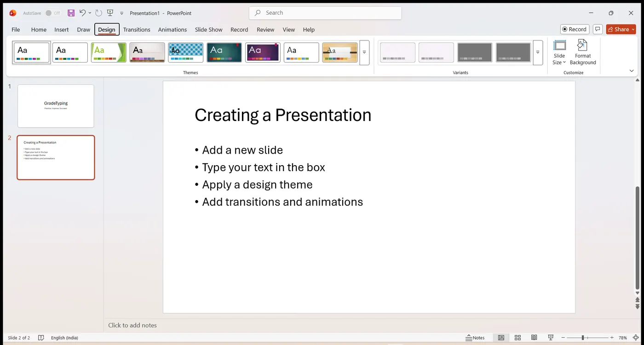Open the Animations tab

click(x=172, y=29)
